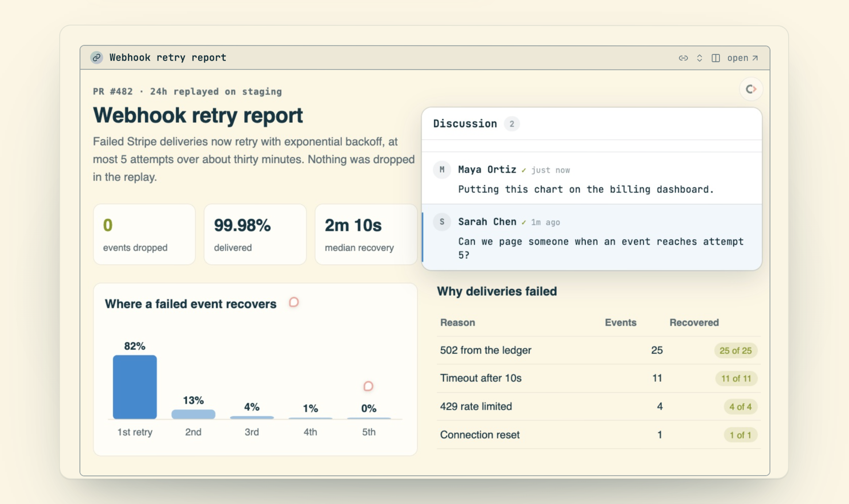
Task: Click the link icon beside the report title
Action: 96,57
